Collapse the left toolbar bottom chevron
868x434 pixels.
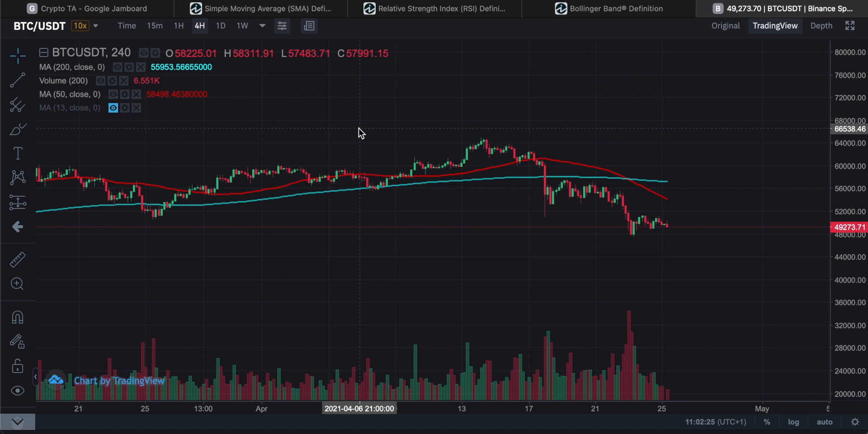tap(18, 422)
